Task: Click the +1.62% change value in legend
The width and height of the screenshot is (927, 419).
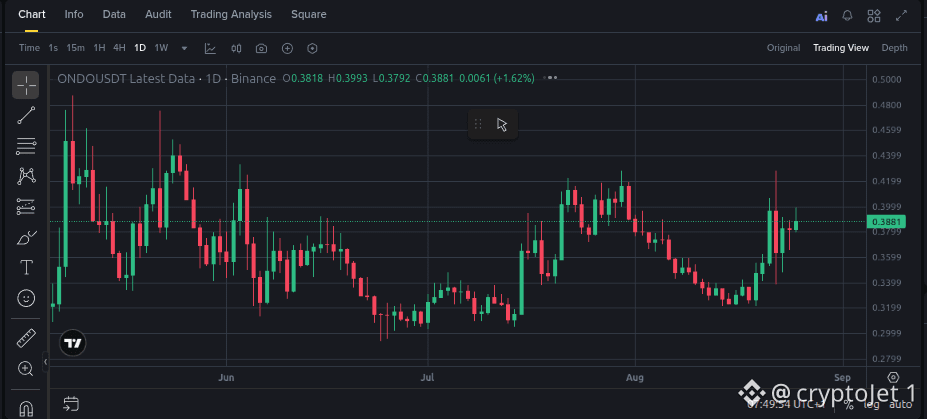Action: pyautogui.click(x=514, y=78)
